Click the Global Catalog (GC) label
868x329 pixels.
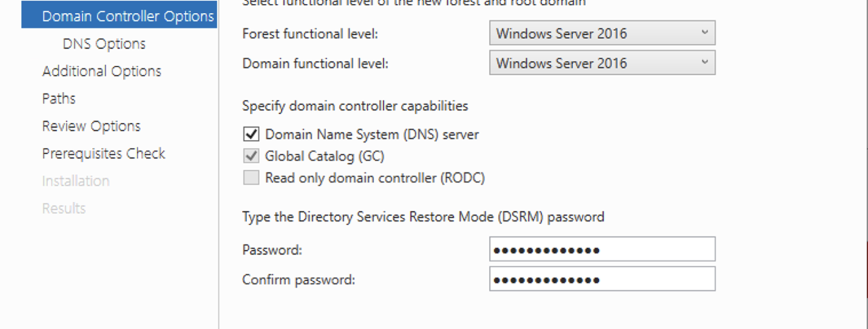325,157
